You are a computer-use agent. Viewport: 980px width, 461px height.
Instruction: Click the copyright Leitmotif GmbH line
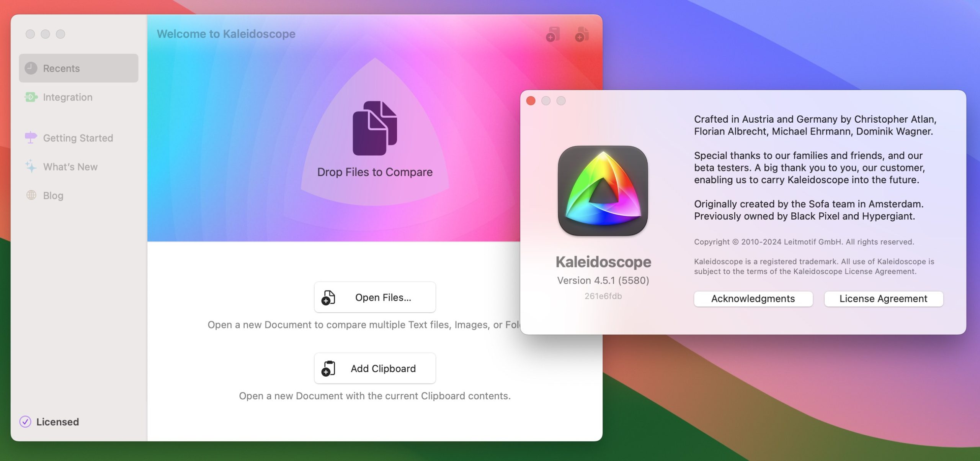click(804, 242)
